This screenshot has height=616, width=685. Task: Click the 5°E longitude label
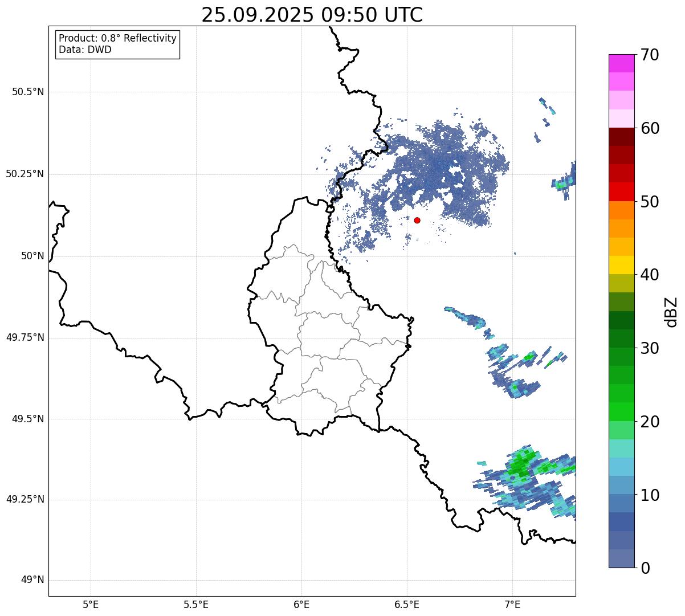(91, 605)
